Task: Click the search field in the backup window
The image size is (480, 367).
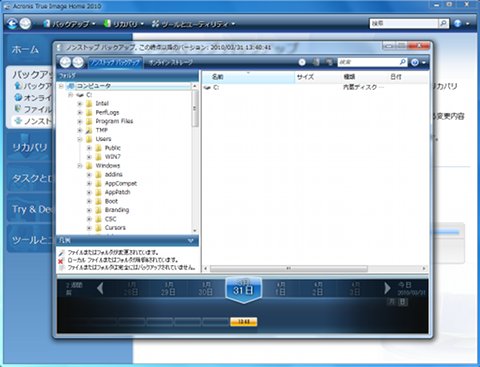Action: coord(368,62)
